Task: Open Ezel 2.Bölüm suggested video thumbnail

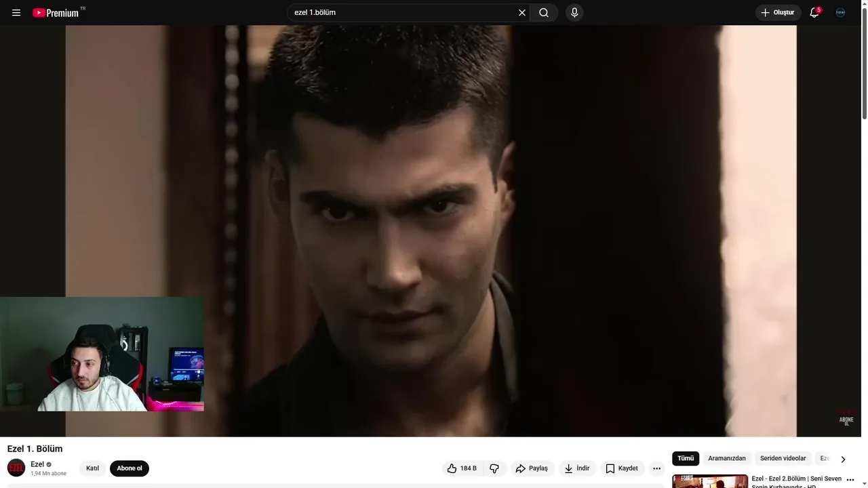Action: pos(710,481)
